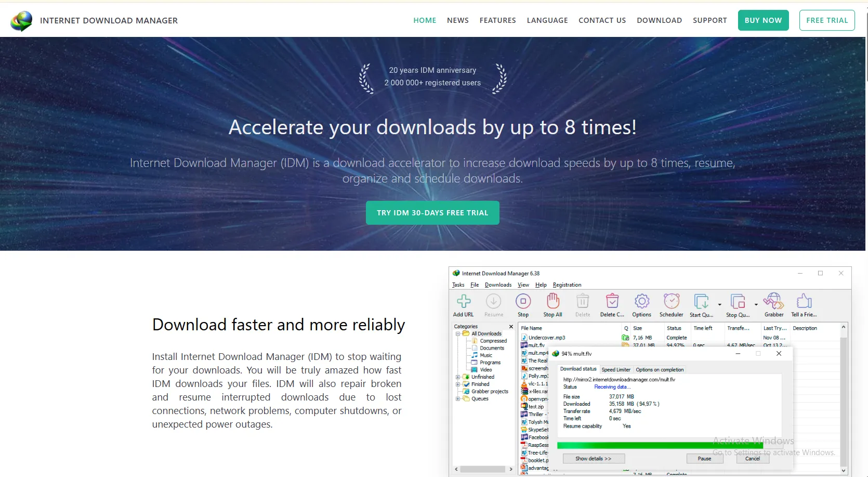The width and height of the screenshot is (868, 477).
Task: Switch to the Options on completion tab
Action: click(660, 370)
